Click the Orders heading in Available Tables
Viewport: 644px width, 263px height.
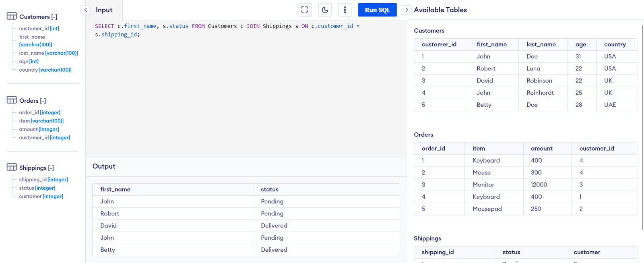click(423, 135)
